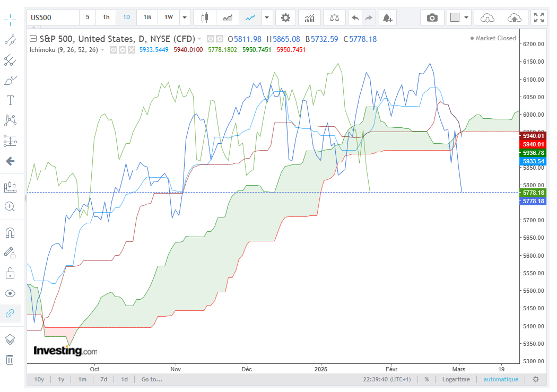Viewport: 557px width, 392px height.
Task: Switch to the Logaritme scale
Action: (456, 379)
